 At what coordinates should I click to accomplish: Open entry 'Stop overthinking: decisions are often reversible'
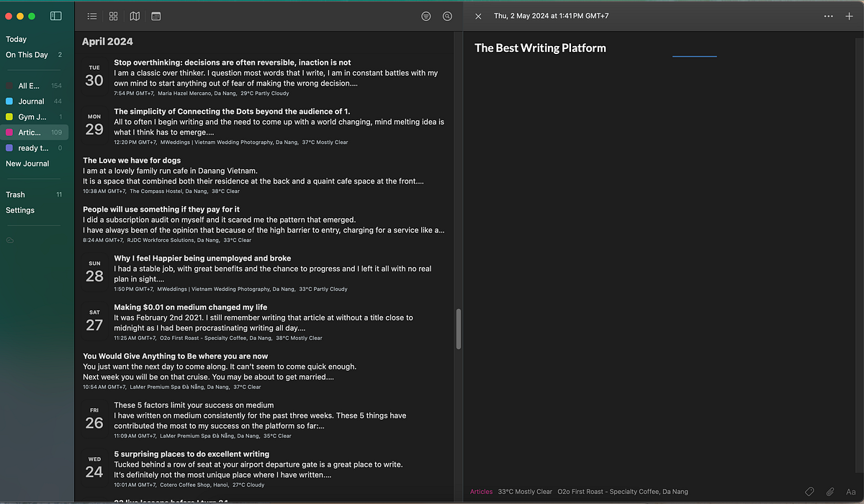click(264, 78)
